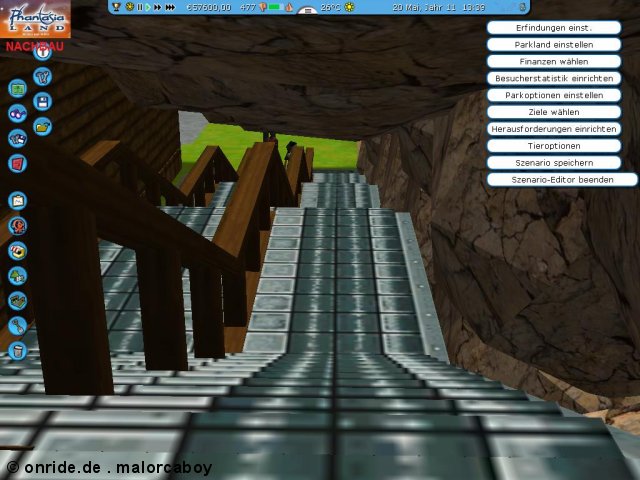Set game speed to double fast-forward

coord(158,7)
